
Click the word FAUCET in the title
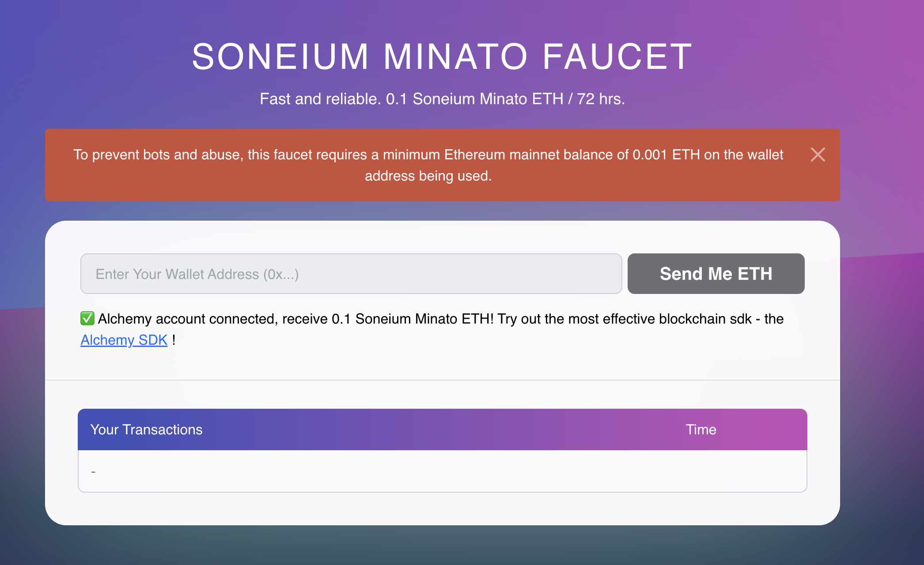pyautogui.click(x=617, y=57)
